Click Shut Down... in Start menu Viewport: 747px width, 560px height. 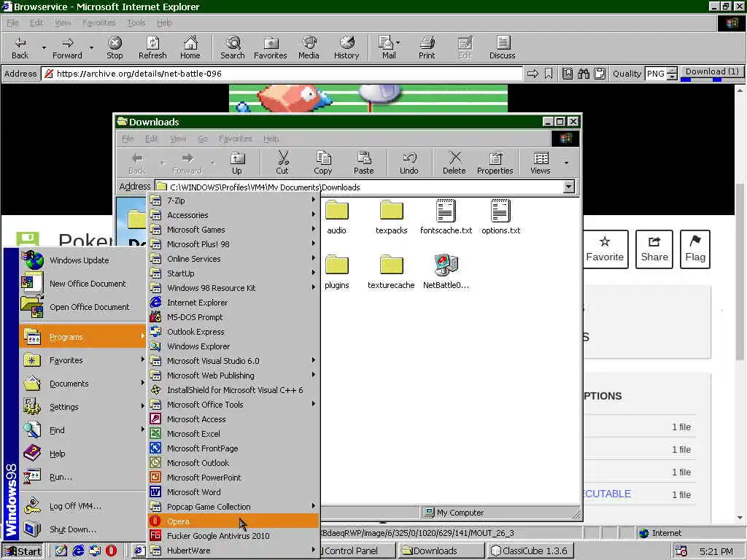82,529
